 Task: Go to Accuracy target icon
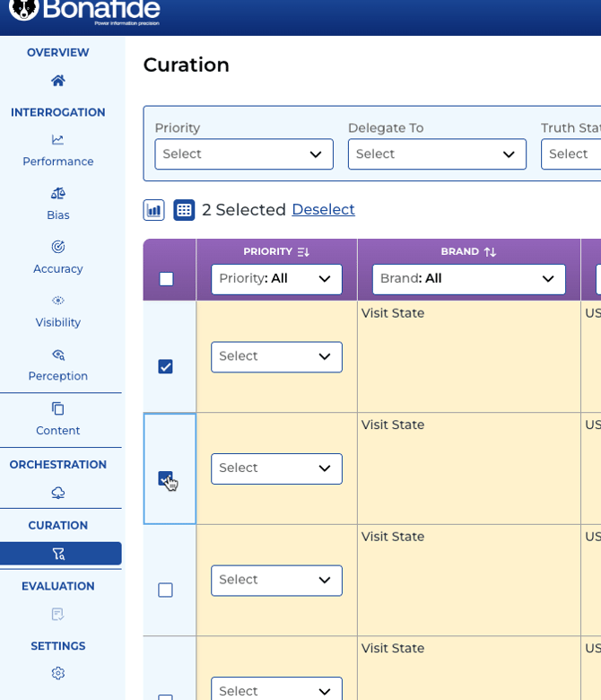pyautogui.click(x=58, y=247)
